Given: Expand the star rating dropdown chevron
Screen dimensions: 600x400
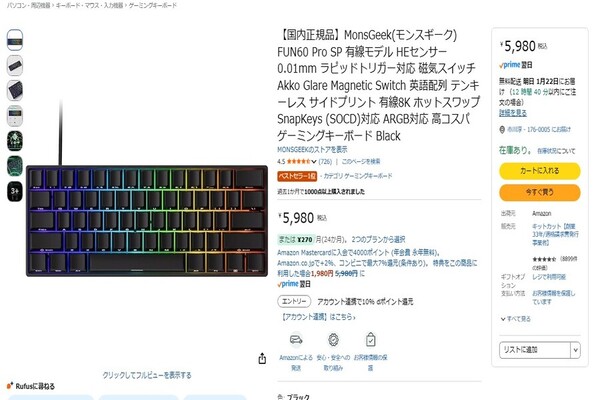Looking at the screenshot, I should [x=314, y=162].
